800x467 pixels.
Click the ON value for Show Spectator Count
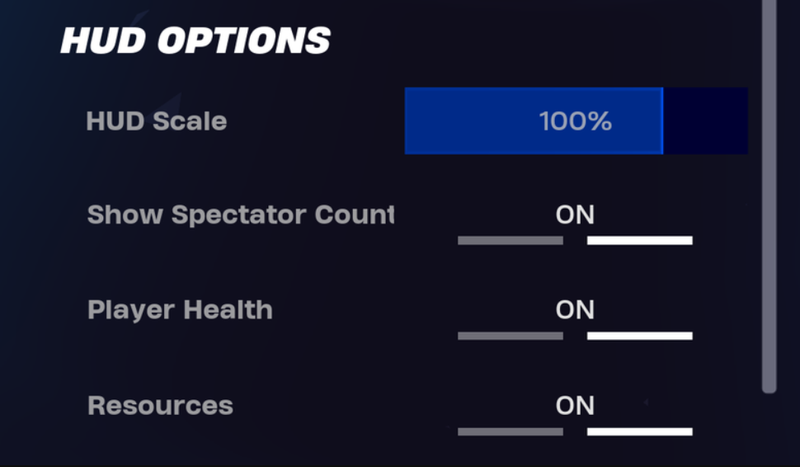pyautogui.click(x=575, y=215)
